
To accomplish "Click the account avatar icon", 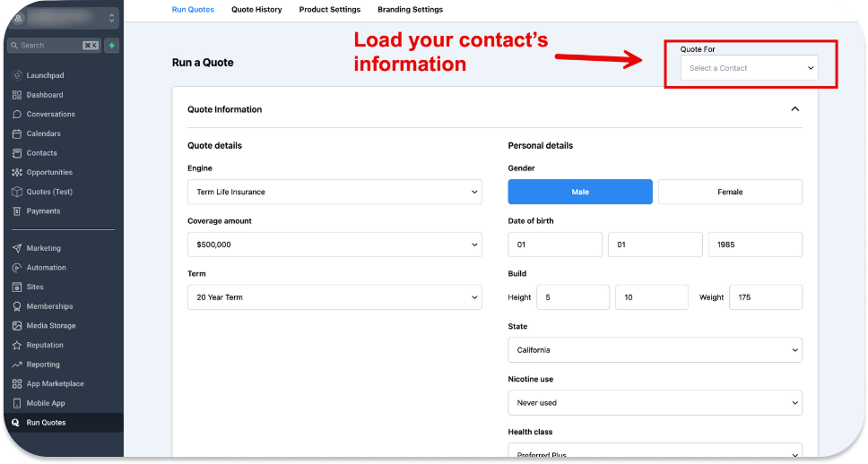I will 18,18.
